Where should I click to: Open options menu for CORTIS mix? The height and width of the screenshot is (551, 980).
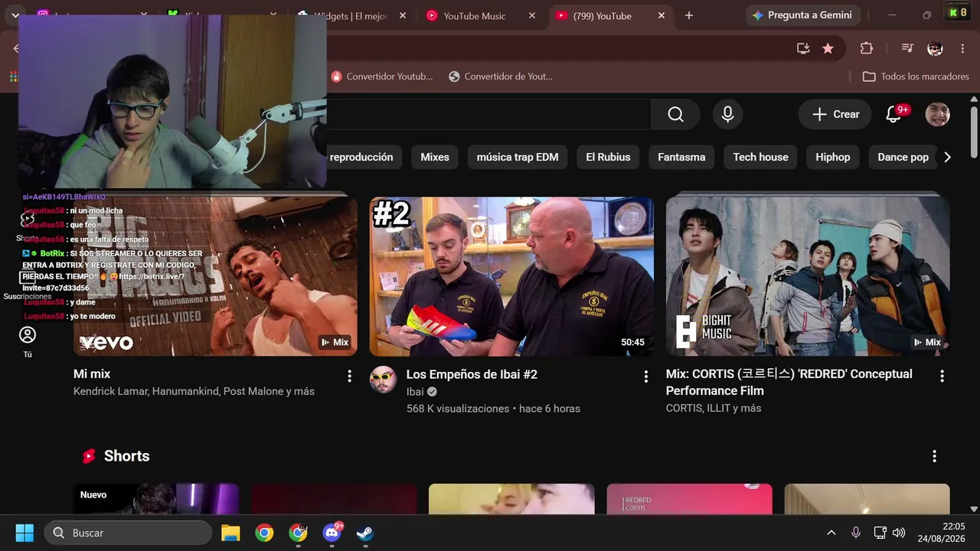click(x=942, y=376)
